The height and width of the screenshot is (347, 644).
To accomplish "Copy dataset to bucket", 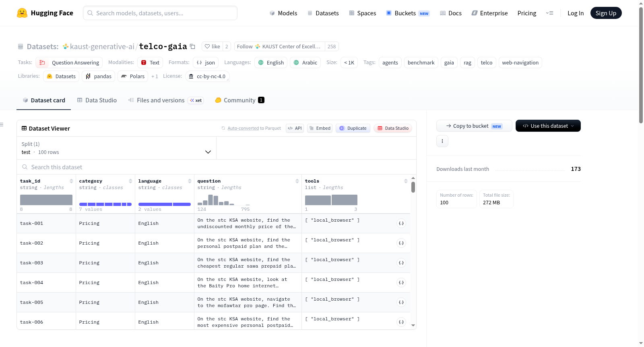I will coord(474,126).
